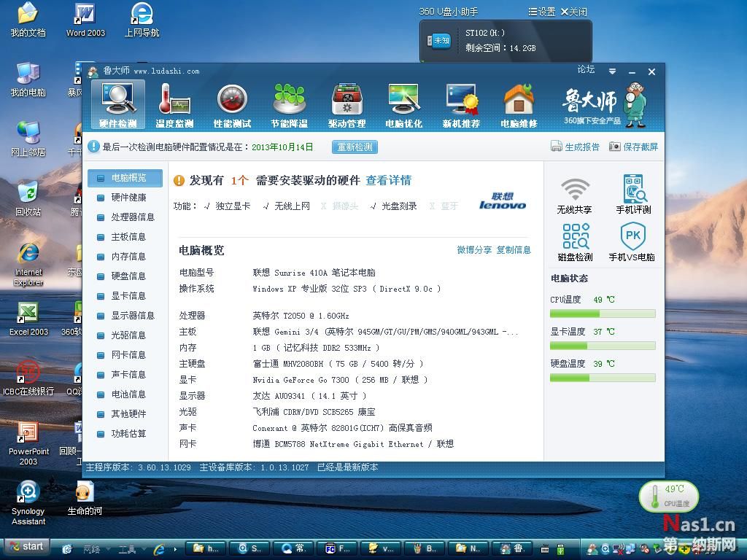Click the 复制信息 copy info link
Viewport: 747px width, 560px height.
[x=514, y=250]
